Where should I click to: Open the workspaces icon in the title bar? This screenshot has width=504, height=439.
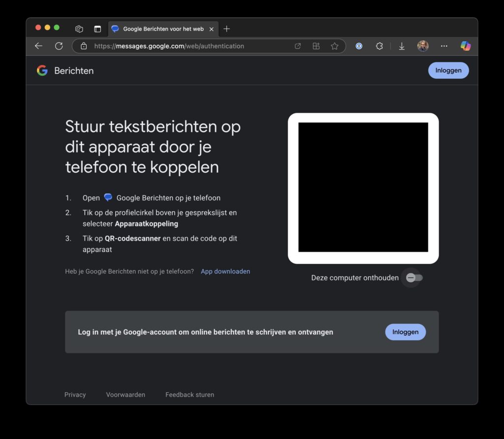(x=79, y=29)
